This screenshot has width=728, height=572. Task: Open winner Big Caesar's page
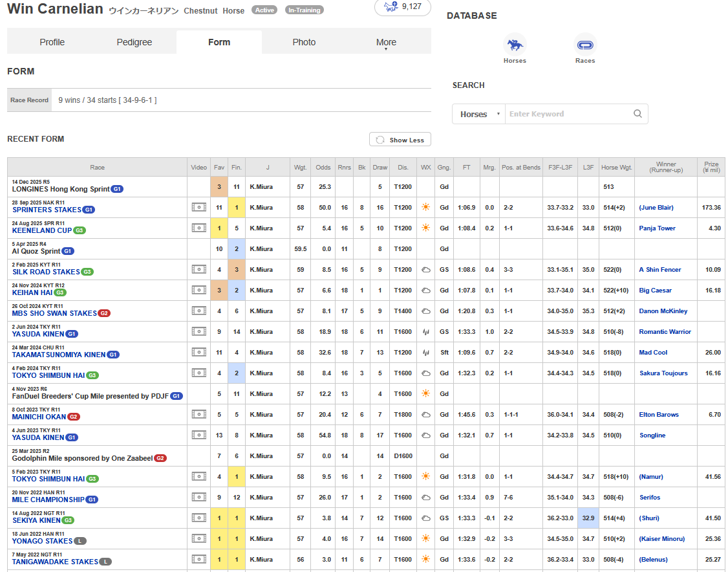pos(655,290)
